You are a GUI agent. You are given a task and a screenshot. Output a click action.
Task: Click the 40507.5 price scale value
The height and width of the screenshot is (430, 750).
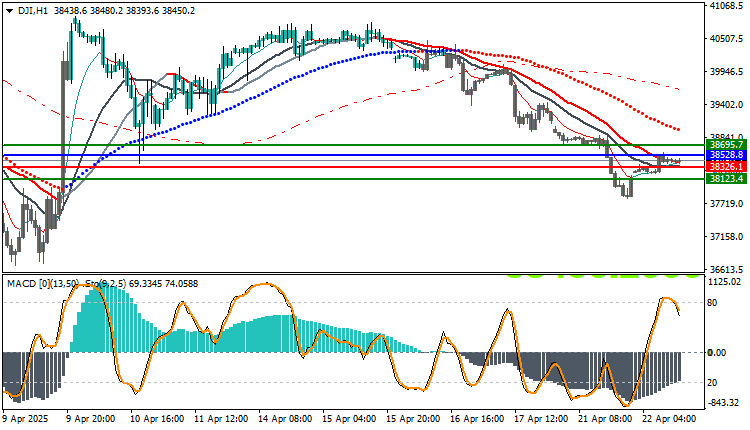pos(727,39)
